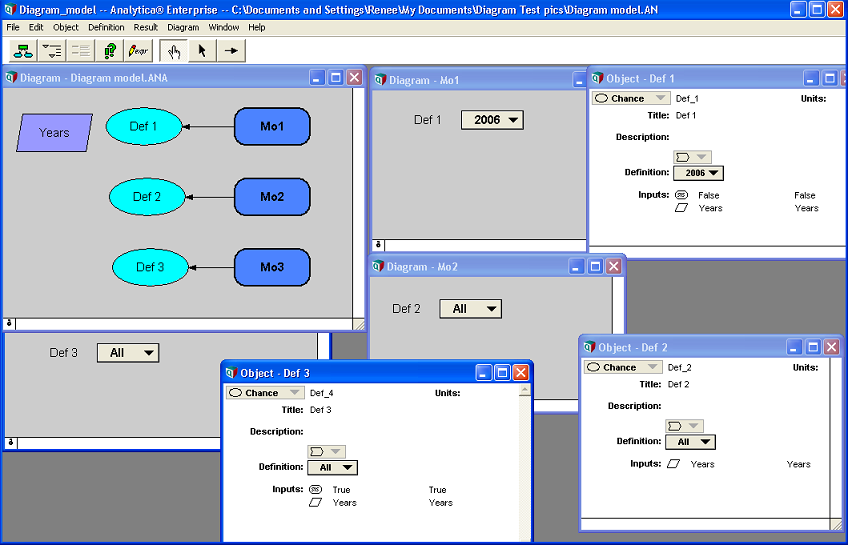
Task: Click the Years index node
Action: [54, 132]
